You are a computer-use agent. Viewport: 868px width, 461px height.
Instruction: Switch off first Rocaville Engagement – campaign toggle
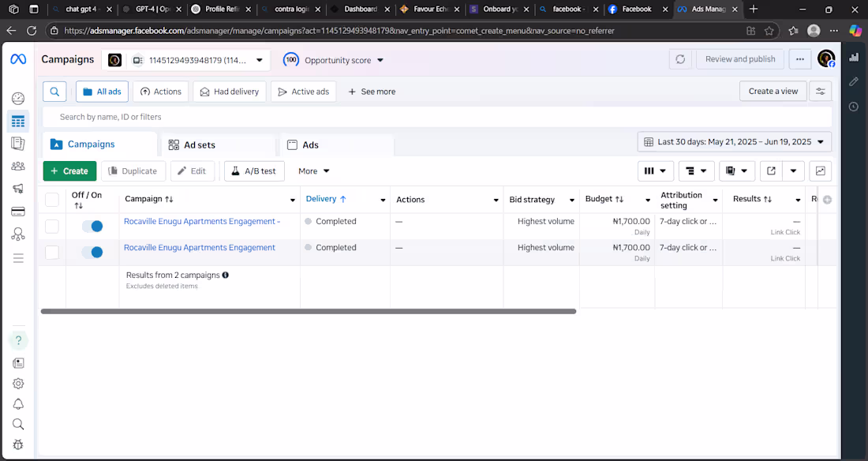click(92, 226)
